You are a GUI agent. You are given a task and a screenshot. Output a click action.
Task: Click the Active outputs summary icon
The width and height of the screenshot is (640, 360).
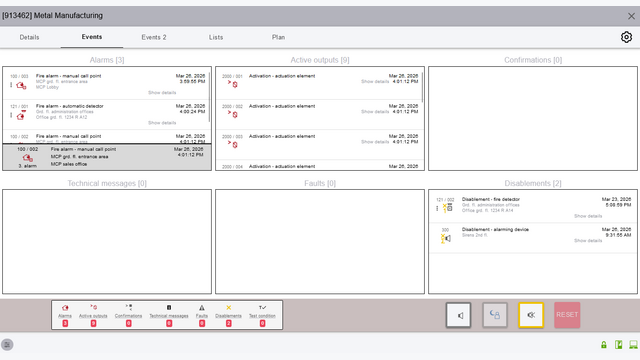click(93, 307)
